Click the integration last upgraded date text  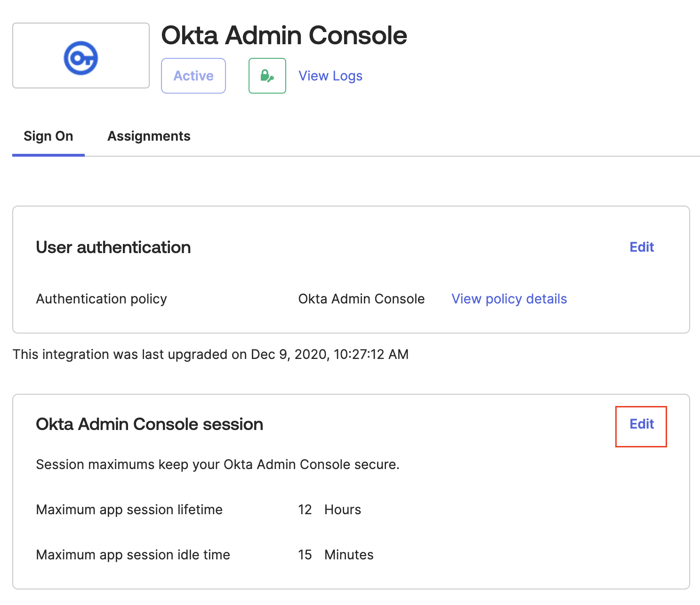(x=210, y=354)
